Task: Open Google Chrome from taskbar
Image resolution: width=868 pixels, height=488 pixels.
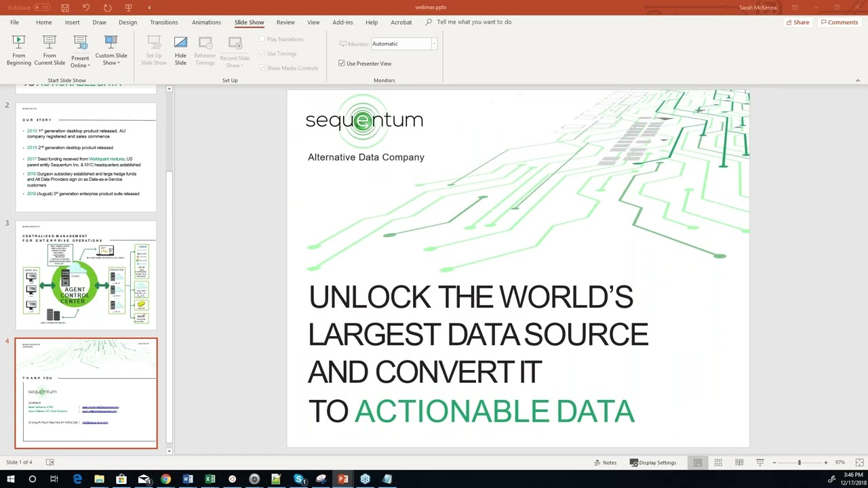Action: pos(165,479)
